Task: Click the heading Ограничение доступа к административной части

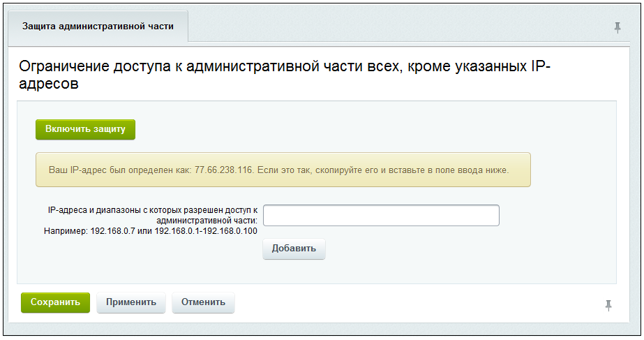Action: (284, 75)
